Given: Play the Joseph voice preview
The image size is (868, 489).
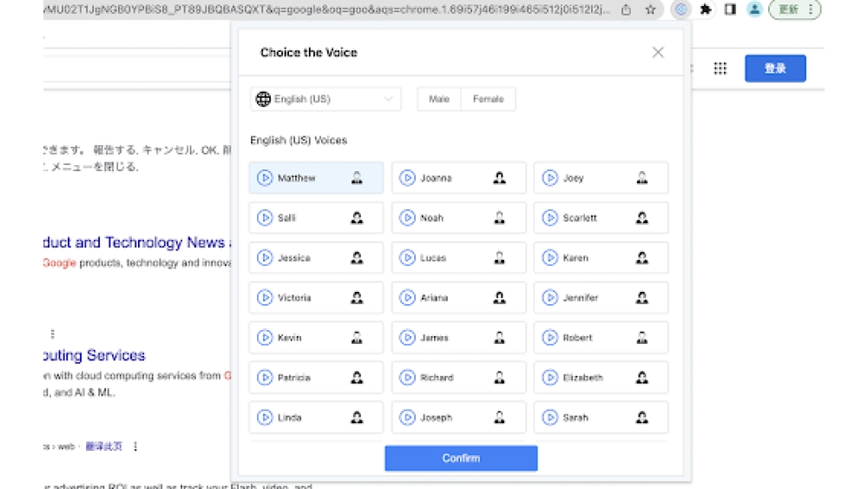Looking at the screenshot, I should point(407,417).
